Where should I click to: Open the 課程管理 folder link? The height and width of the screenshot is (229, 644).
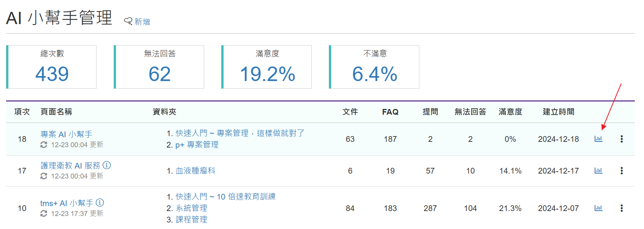[x=191, y=219]
